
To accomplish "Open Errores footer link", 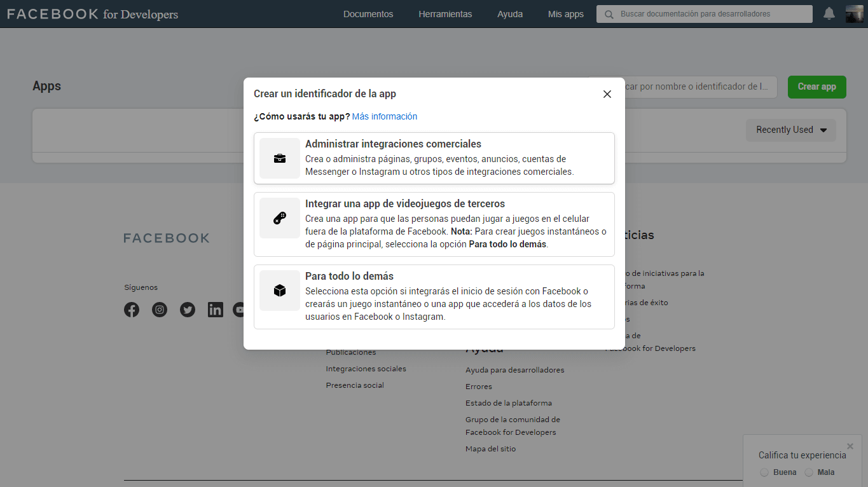I will 479,387.
